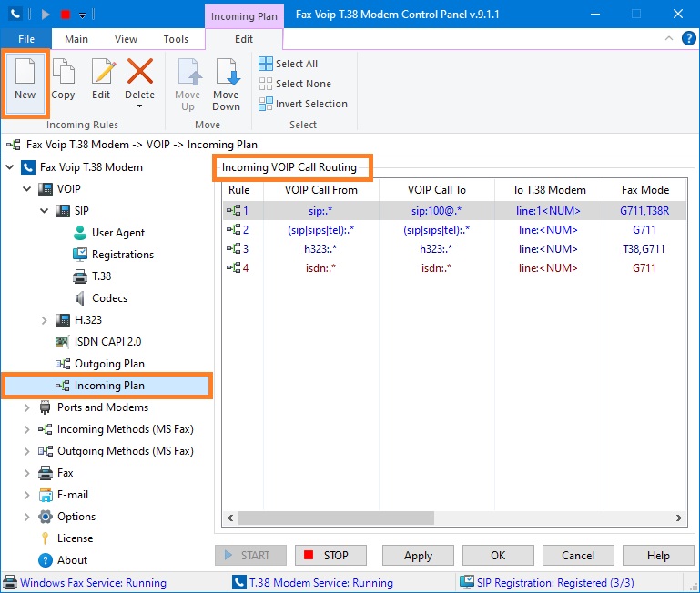Select rule 1 row
Image resolution: width=700 pixels, height=593 pixels.
(454, 211)
